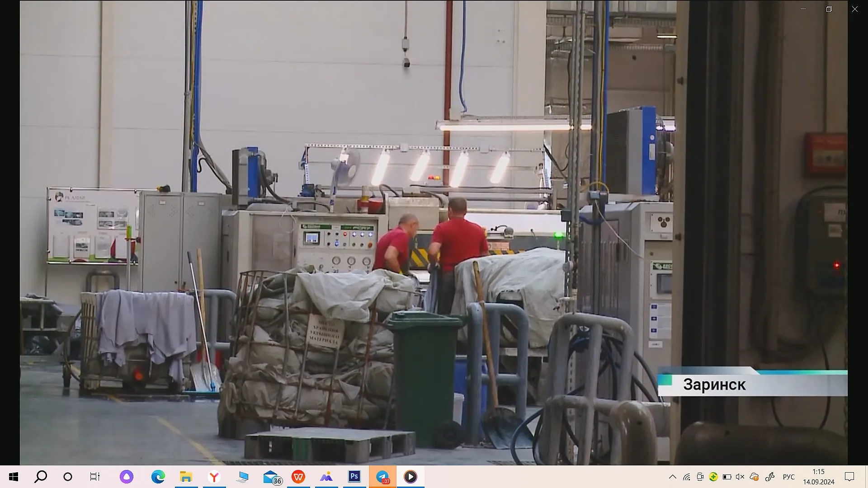Open Task View on taskbar
This screenshot has height=488, width=868.
click(x=95, y=477)
